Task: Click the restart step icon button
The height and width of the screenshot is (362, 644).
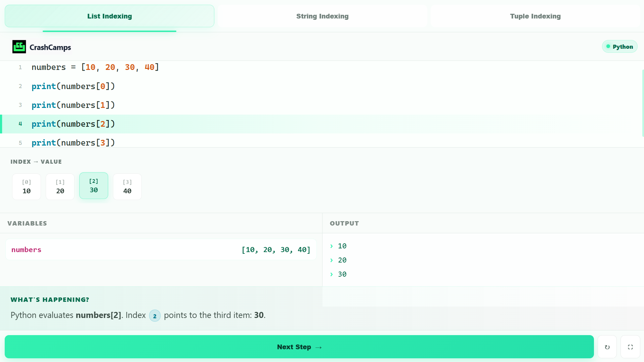Action: 607,347
